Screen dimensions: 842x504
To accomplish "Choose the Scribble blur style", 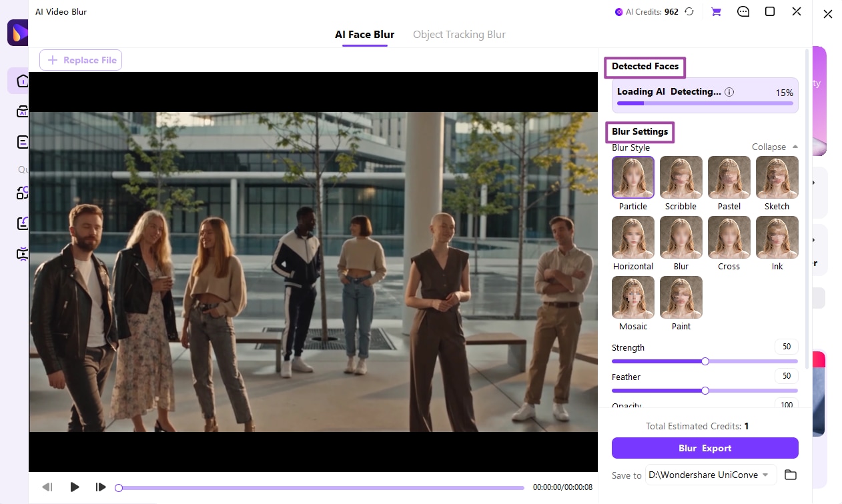I will [x=681, y=177].
